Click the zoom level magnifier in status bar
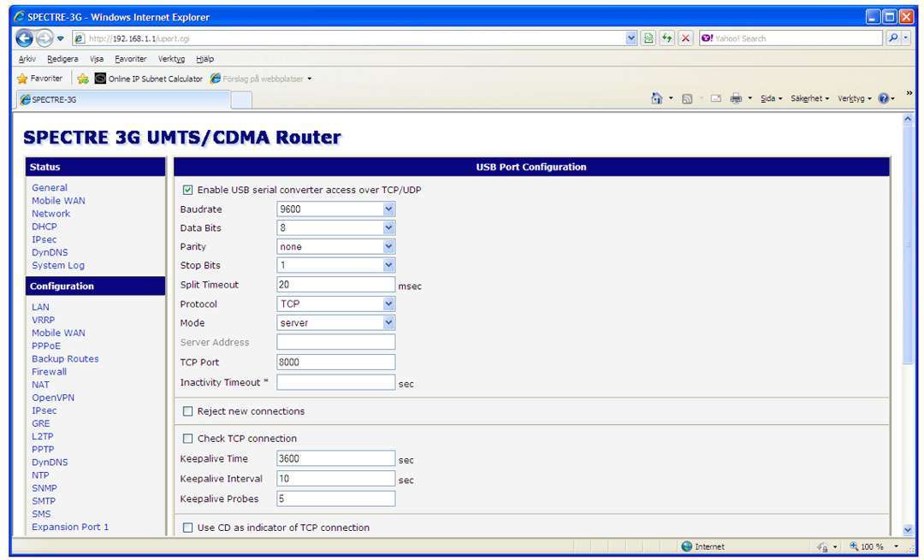Screen dimensions: 924x560 coord(854,545)
